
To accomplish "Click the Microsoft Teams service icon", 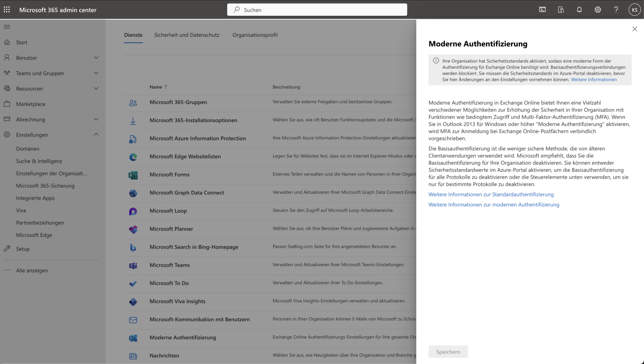I will [x=133, y=265].
